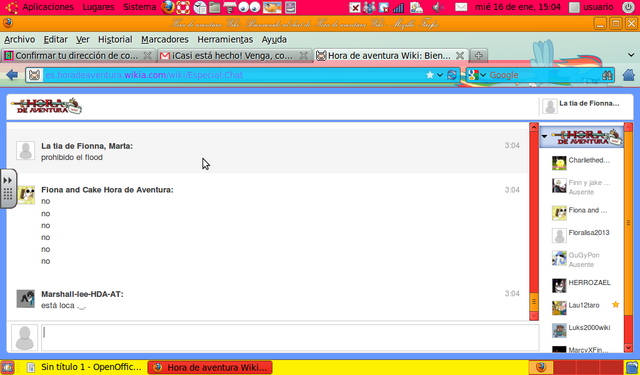Click HERROZAEL user avatar

(559, 285)
